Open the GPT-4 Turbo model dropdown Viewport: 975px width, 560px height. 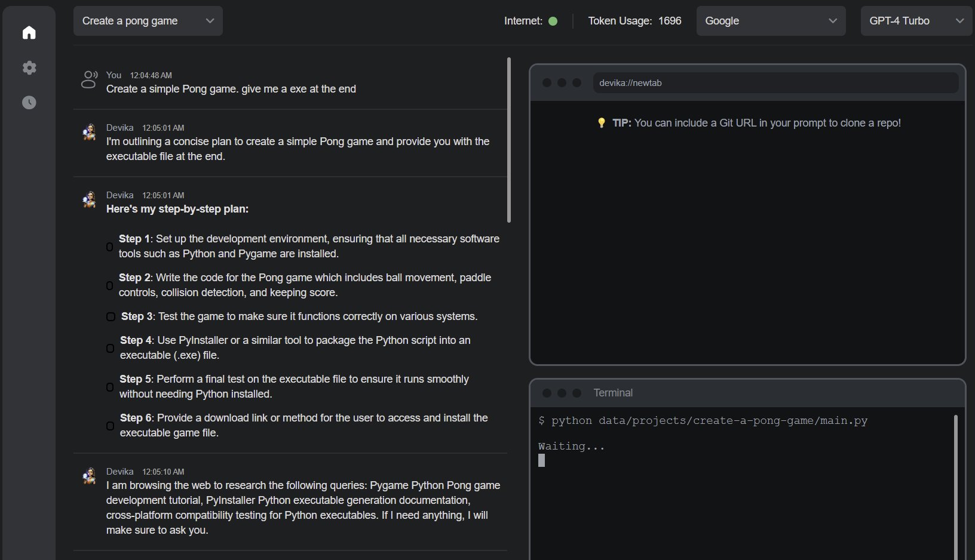coord(916,21)
